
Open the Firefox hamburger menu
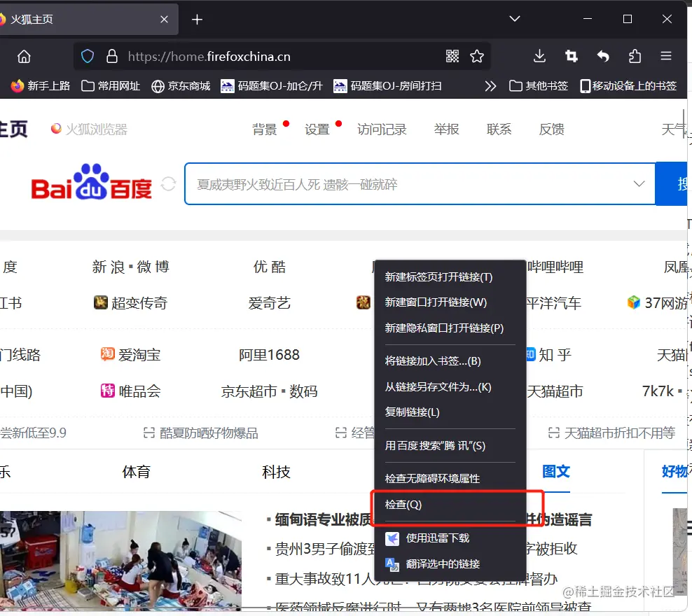pyautogui.click(x=666, y=56)
